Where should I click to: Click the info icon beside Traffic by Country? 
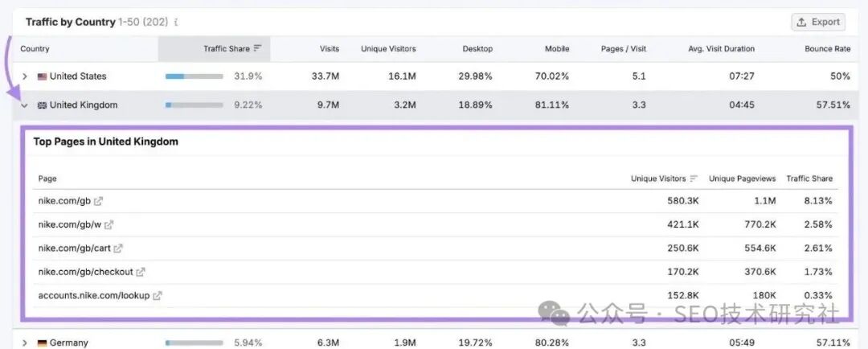(176, 23)
